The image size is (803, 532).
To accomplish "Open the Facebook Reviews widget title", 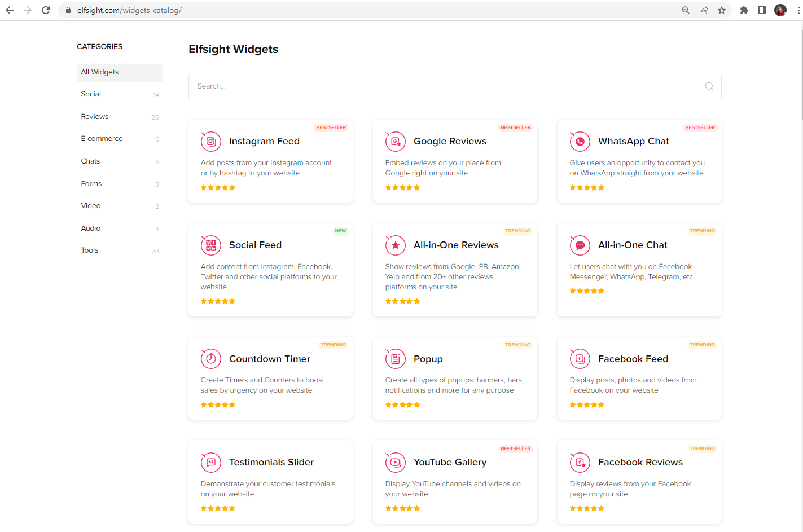I will 640,463.
